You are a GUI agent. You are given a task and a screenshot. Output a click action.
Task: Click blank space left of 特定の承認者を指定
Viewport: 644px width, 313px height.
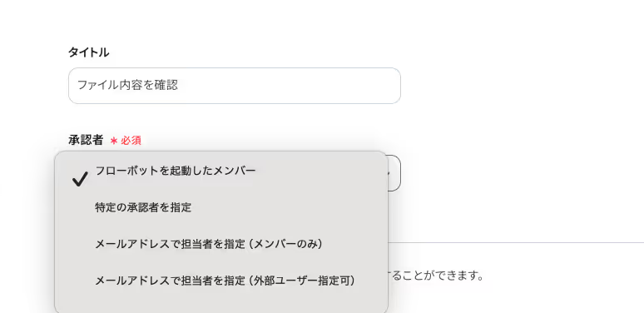[78, 207]
